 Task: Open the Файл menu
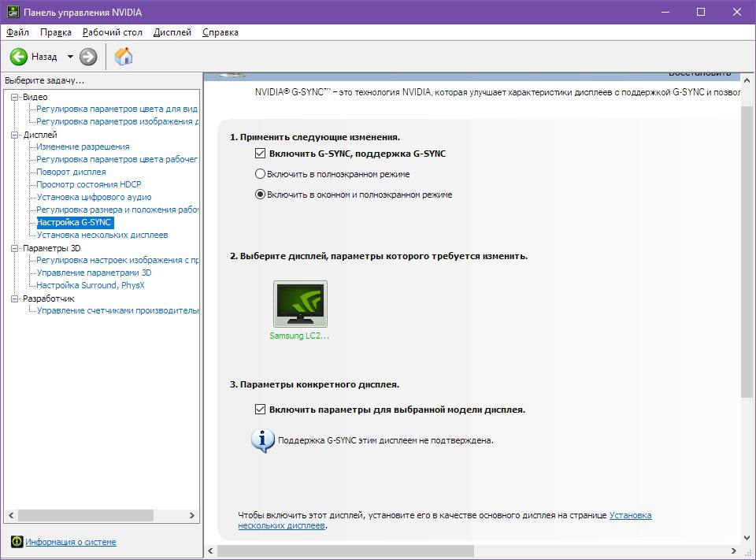click(x=17, y=32)
